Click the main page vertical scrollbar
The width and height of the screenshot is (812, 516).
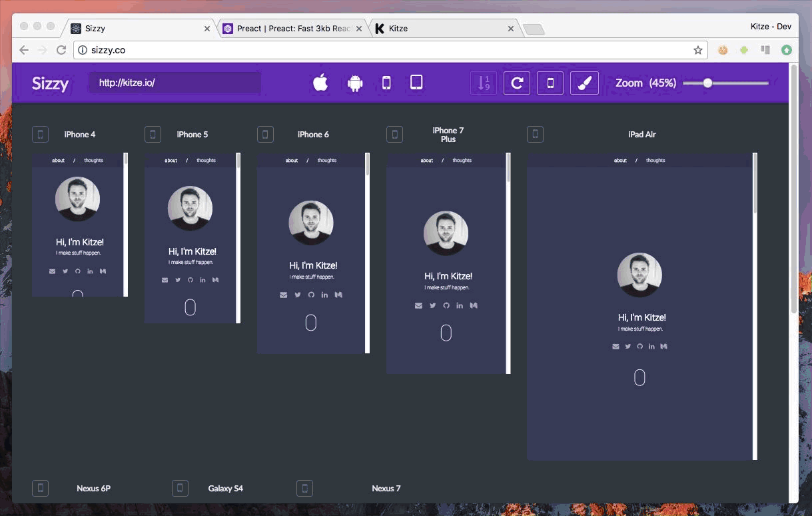[x=793, y=189]
